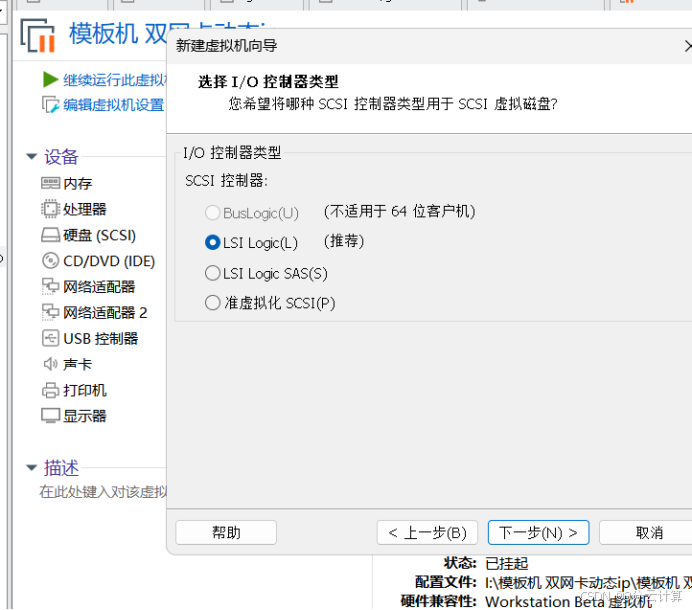Go back with 上一步(B) button
This screenshot has width=692, height=610.
(427, 532)
